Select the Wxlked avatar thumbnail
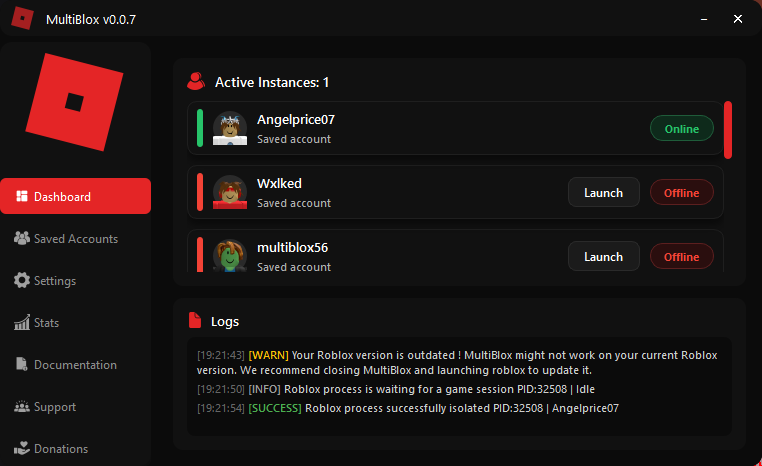Screen dimensions: 762x466 pyautogui.click(x=230, y=192)
